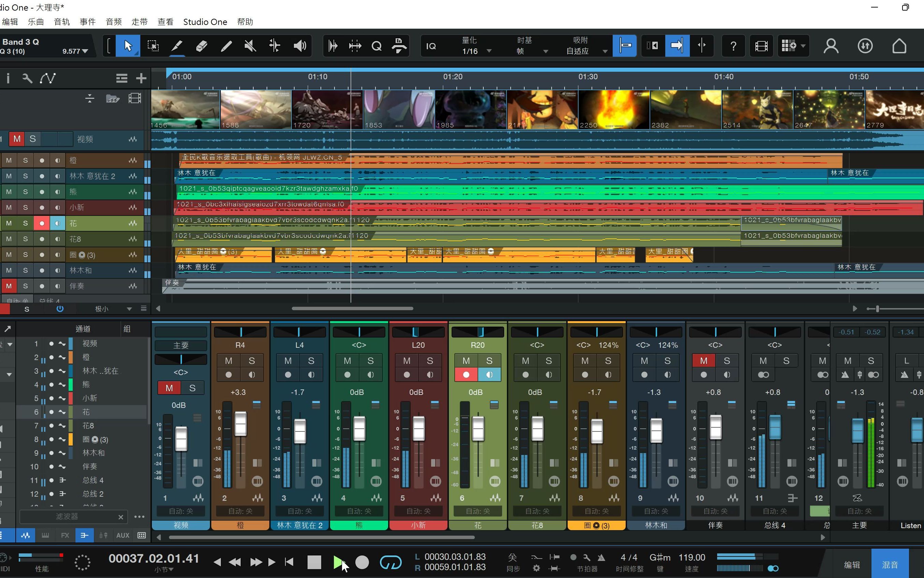The width and height of the screenshot is (924, 578).
Task: Unmute the 视频 track in arrangement
Action: (17, 139)
